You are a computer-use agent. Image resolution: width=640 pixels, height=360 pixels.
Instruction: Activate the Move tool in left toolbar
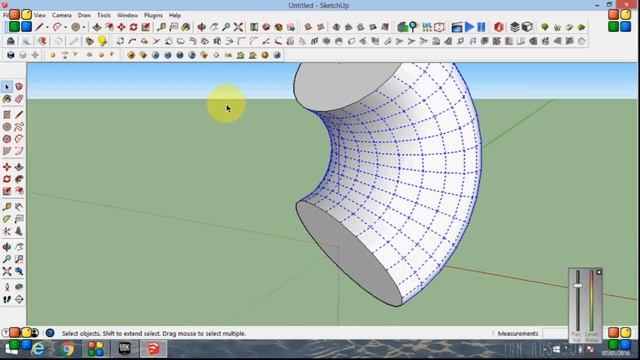point(7,167)
